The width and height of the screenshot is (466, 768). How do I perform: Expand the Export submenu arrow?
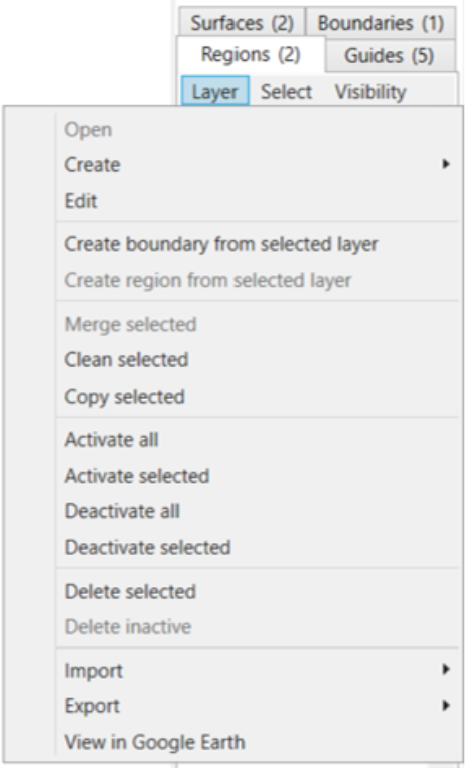445,705
